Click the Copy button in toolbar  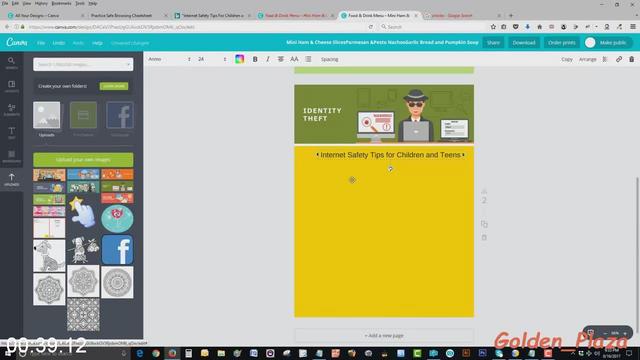567,60
